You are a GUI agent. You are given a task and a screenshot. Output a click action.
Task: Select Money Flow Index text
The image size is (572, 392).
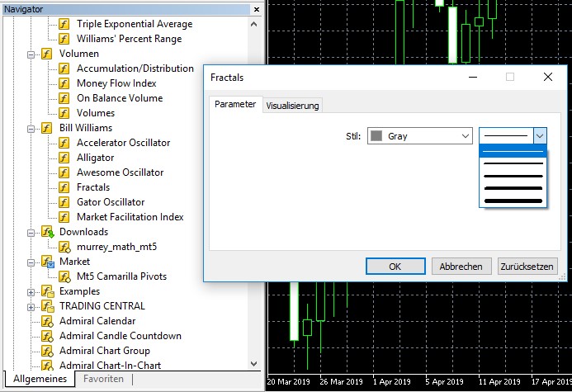pos(116,83)
